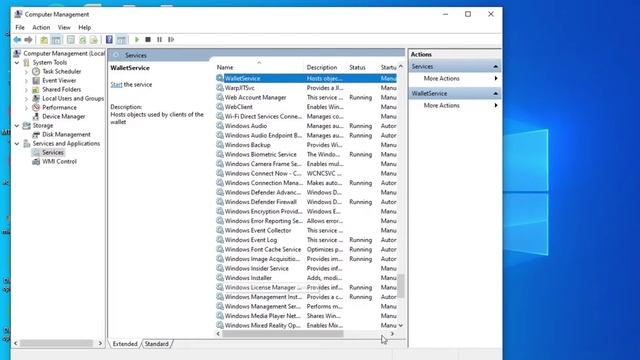Collapse the Services section in Actions pane
The height and width of the screenshot is (360, 640).
[496, 67]
